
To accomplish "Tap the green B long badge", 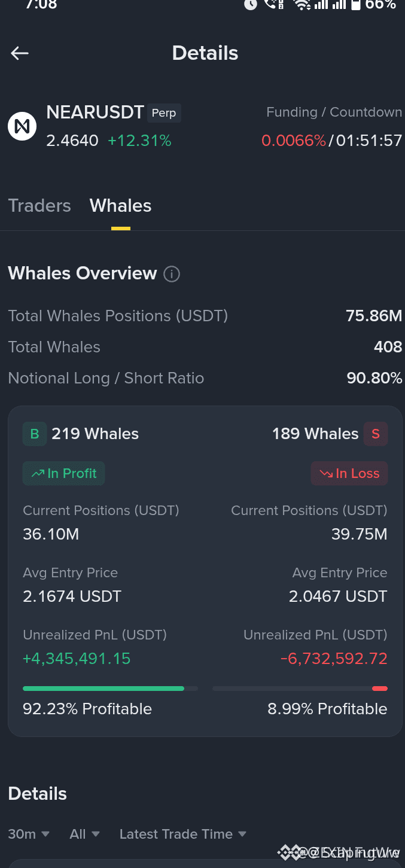I will tap(35, 434).
